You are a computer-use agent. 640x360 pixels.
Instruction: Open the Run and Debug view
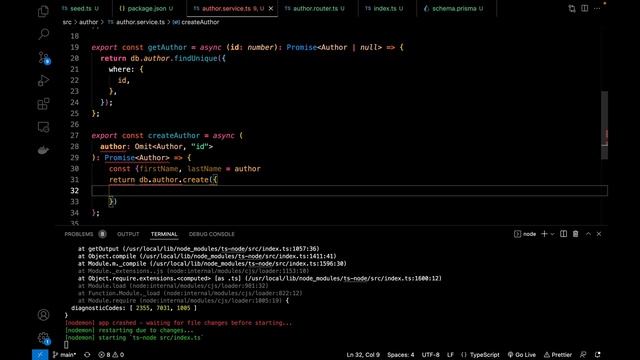click(x=43, y=81)
